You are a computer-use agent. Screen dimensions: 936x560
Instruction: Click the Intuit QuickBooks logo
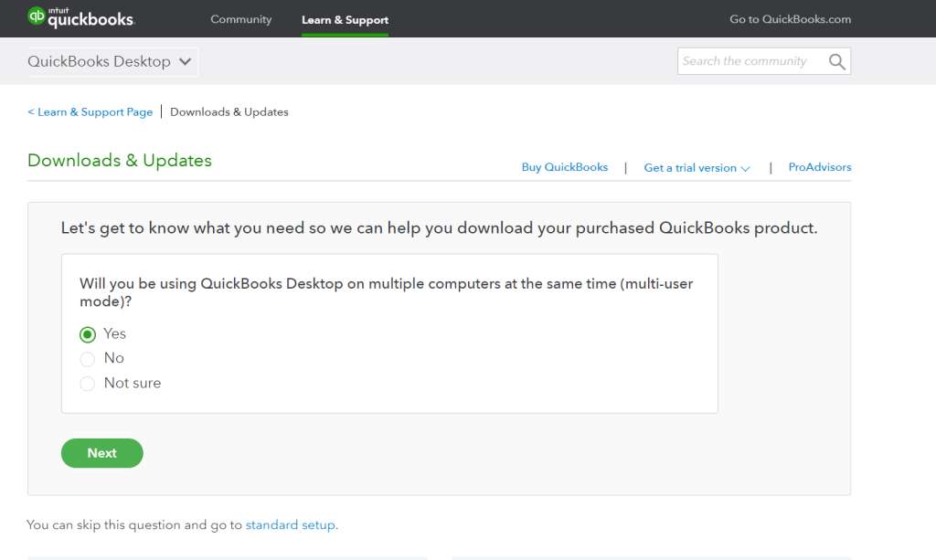(81, 17)
